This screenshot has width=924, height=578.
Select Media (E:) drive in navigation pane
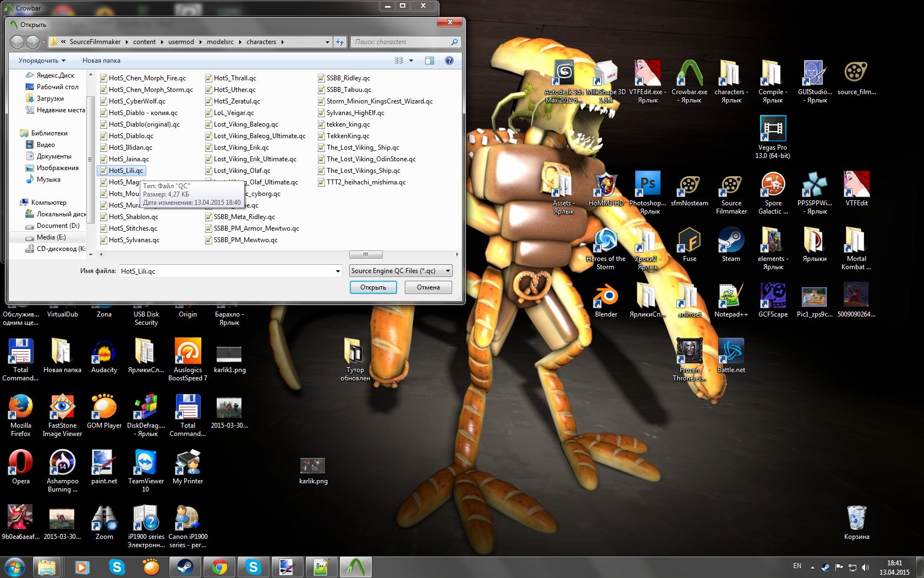pos(48,237)
